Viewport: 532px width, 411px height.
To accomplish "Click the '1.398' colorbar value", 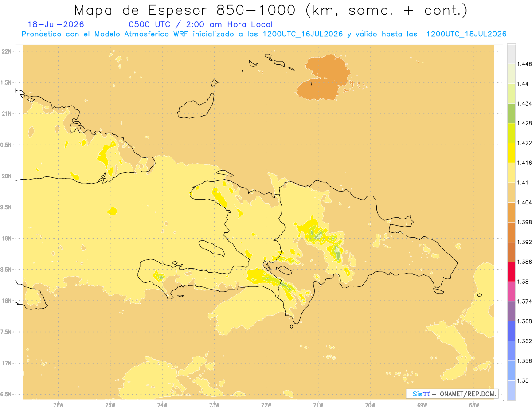I will coord(525,222).
